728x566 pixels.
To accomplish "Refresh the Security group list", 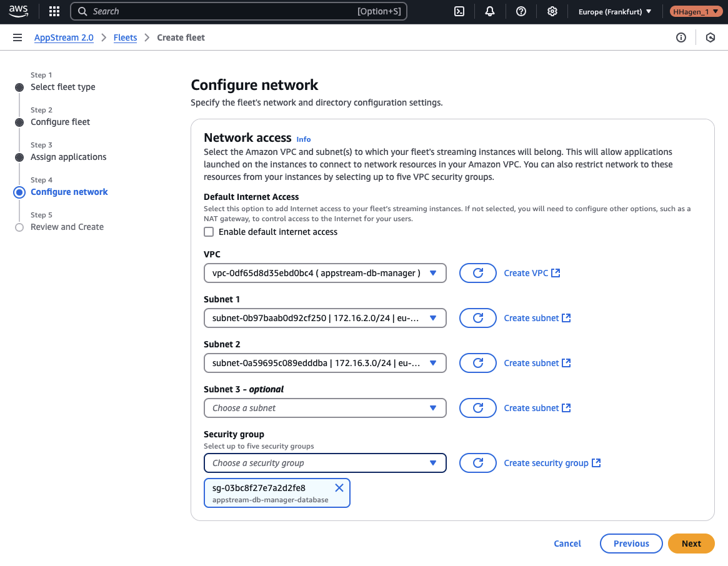I will coord(477,463).
